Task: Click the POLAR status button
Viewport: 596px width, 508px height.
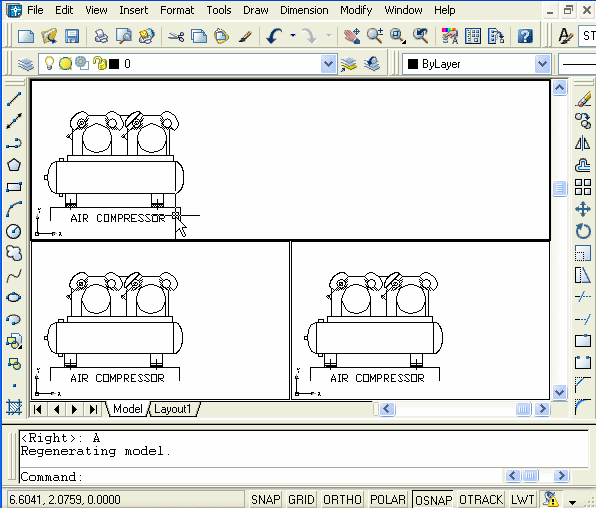Action: pyautogui.click(x=388, y=499)
